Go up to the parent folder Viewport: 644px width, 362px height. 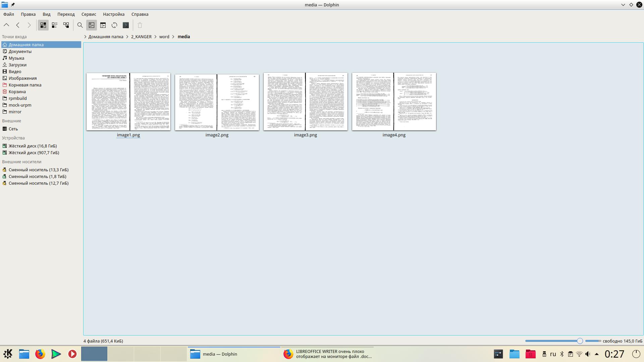[x=6, y=25]
